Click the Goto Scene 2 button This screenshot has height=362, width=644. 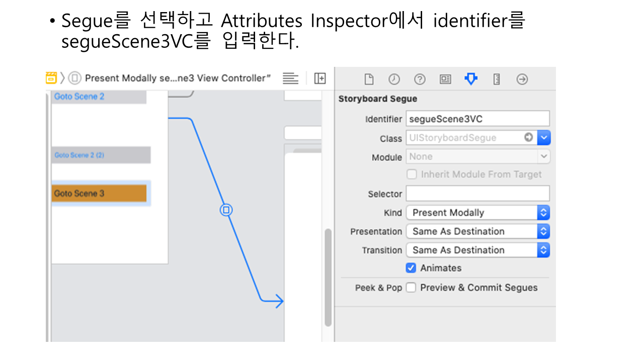[x=99, y=97]
